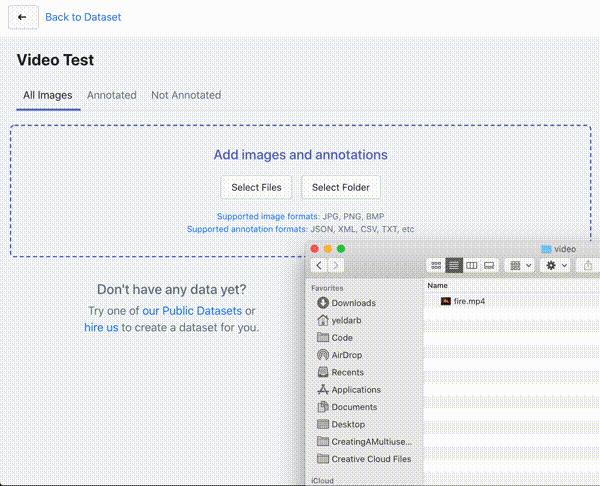The width and height of the screenshot is (600, 486).
Task: Go forward in Finder window
Action: click(336, 265)
